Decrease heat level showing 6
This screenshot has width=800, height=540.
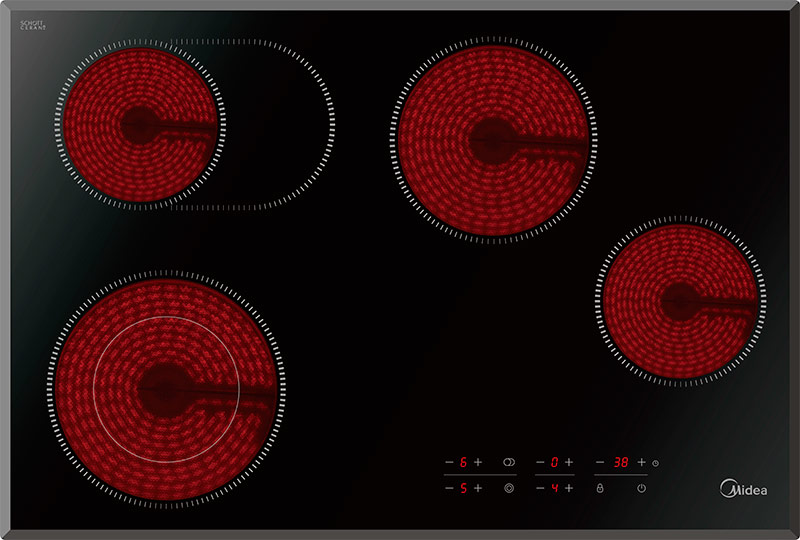tap(449, 462)
